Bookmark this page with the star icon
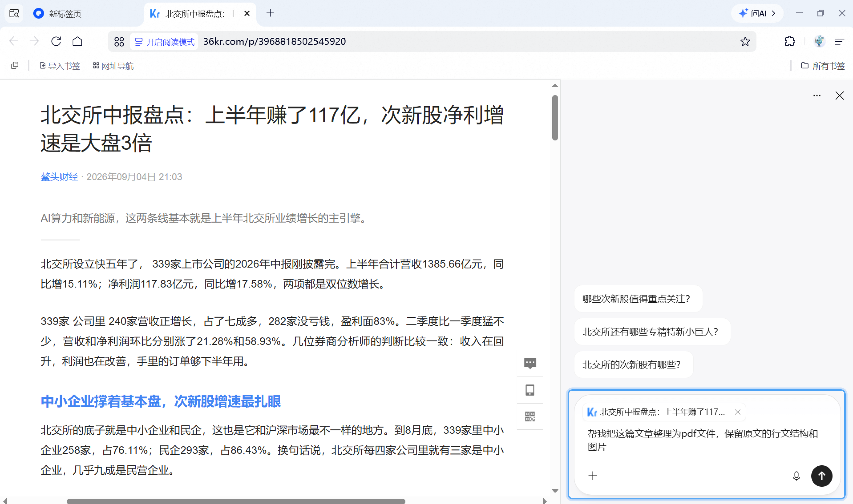 click(x=745, y=41)
